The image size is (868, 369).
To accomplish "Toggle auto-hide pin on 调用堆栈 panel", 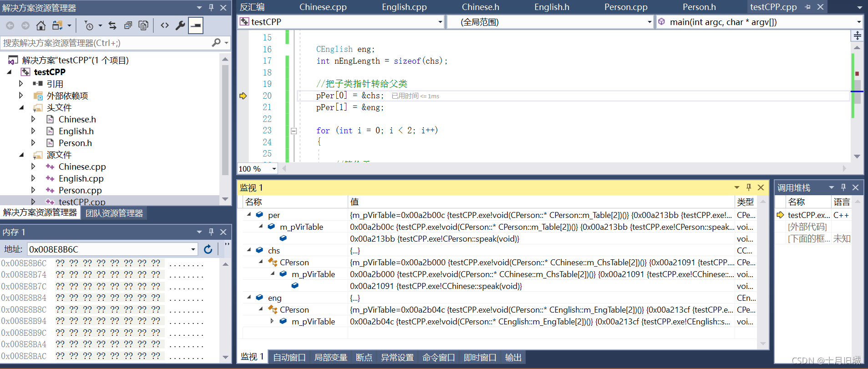I will pos(843,187).
